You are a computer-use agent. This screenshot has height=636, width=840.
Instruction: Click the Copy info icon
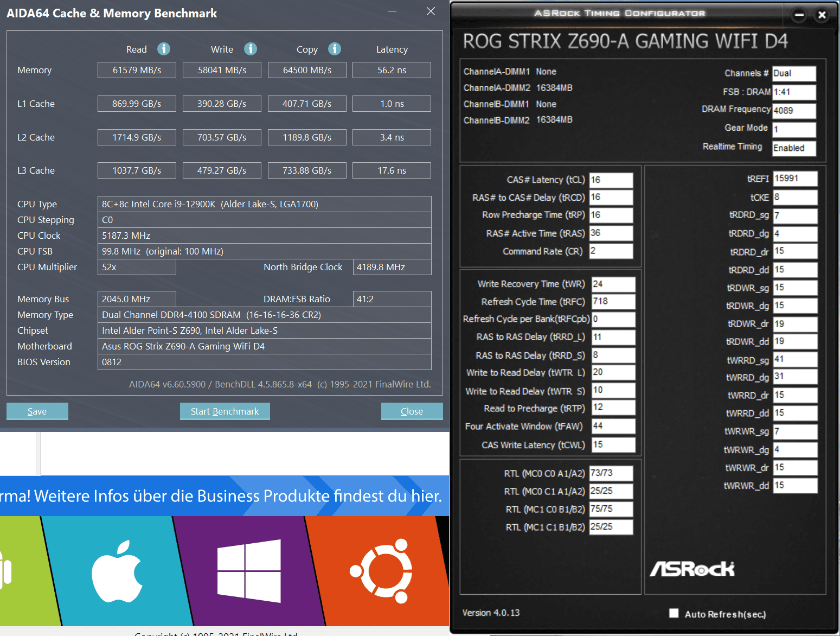tap(335, 49)
